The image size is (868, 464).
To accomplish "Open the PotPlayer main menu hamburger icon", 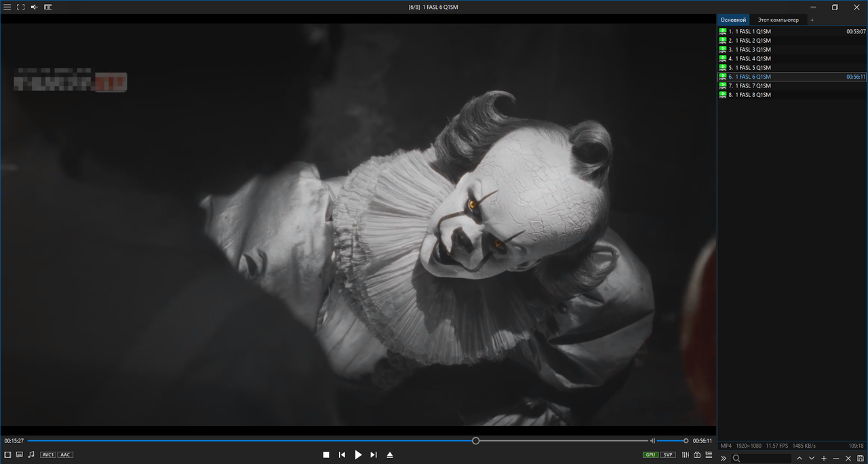I will tap(7, 7).
